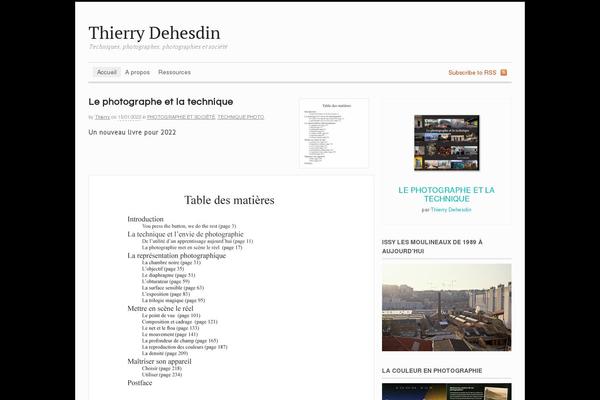The image size is (600, 400).
Task: Go to the Accueil menu item
Action: pyautogui.click(x=106, y=72)
